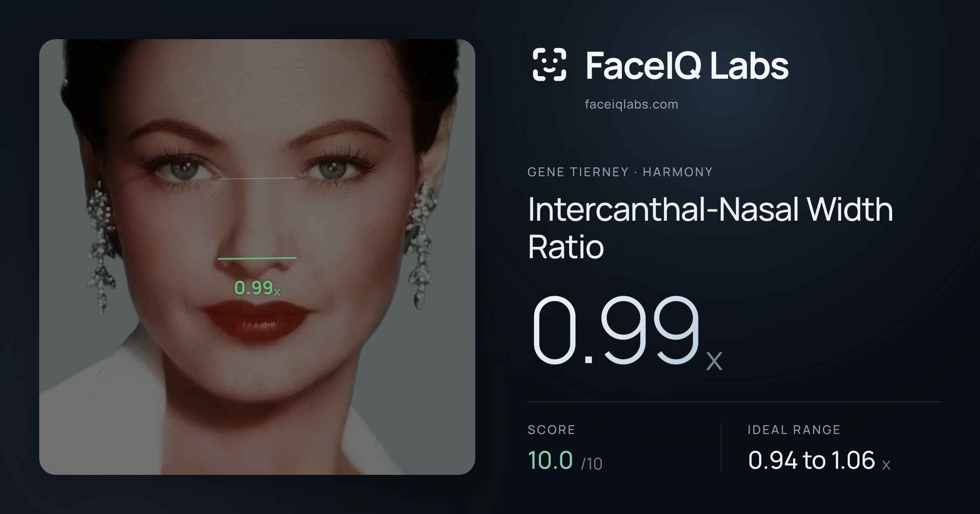Select the Gene Tierney · Harmony label
Viewport: 980px width, 514px height.
[x=620, y=172]
